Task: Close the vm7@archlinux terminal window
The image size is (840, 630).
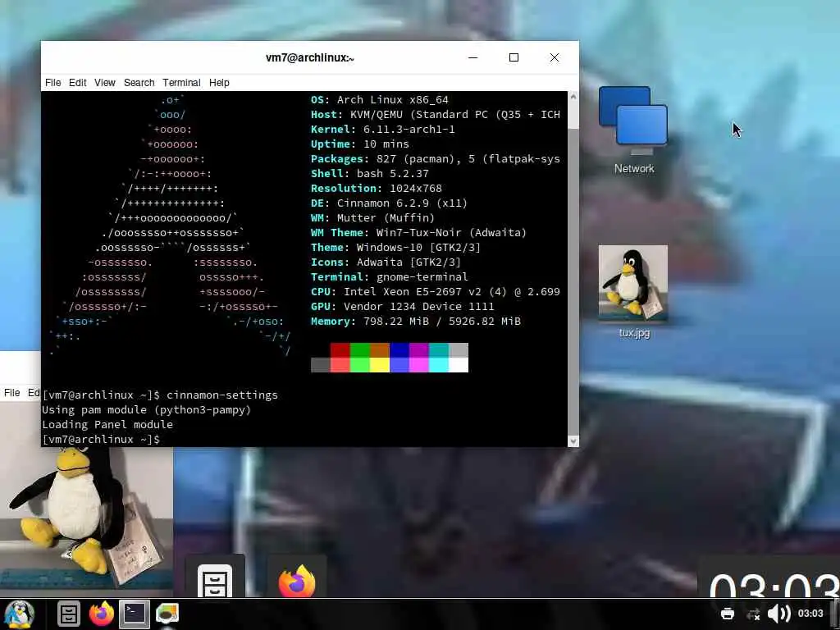Action: point(555,57)
